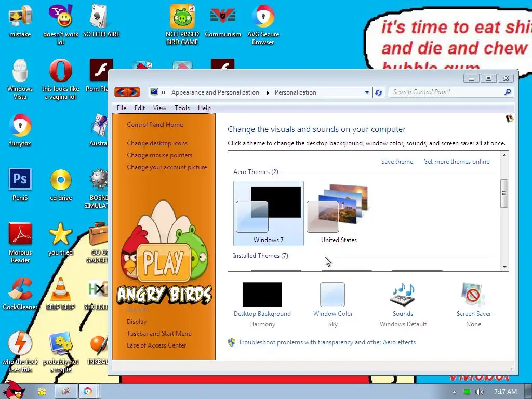Open the Display link in sidebar
Viewport: 532px width, 399px height.
137,321
